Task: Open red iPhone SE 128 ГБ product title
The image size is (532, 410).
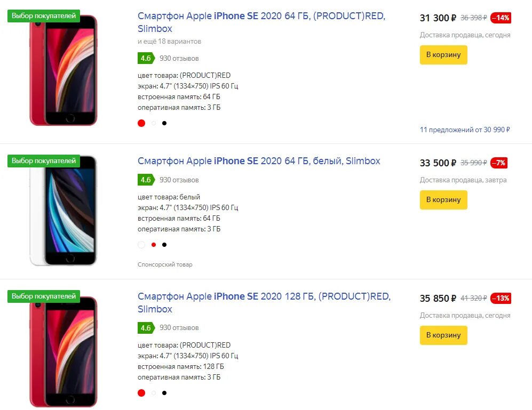Action: (264, 297)
